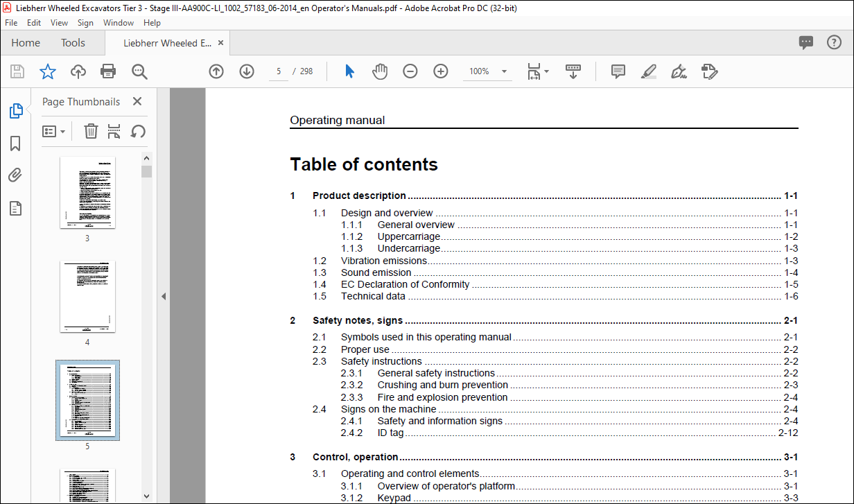The height and width of the screenshot is (504, 854).
Task: Close the Liebherr document tab
Action: [221, 43]
